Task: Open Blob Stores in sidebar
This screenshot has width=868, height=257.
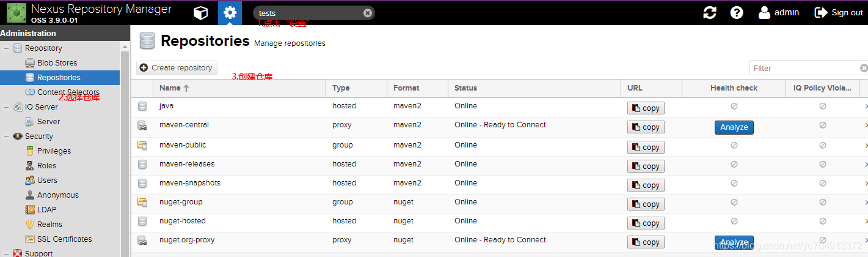Action: pos(57,63)
